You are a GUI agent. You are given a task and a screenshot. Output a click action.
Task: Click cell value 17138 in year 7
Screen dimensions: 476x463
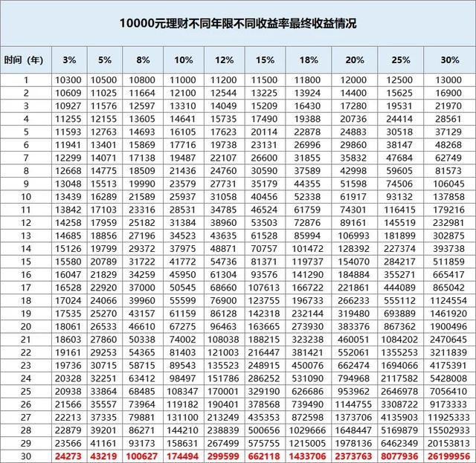click(142, 158)
